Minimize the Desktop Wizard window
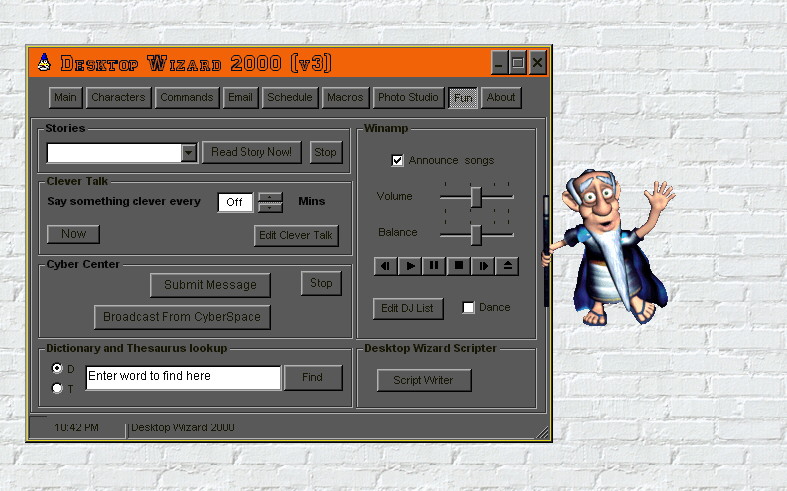The width and height of the screenshot is (787, 491). tap(499, 63)
